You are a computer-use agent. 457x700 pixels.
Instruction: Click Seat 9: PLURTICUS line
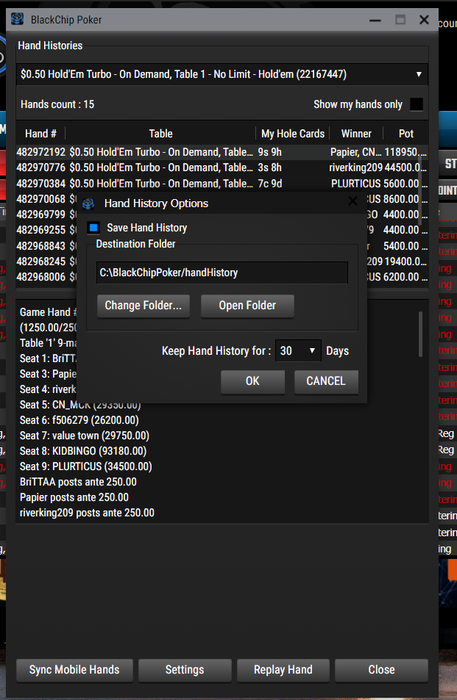click(x=86, y=467)
